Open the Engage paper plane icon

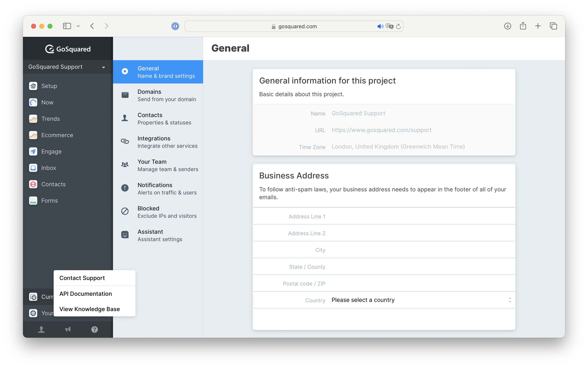33,151
